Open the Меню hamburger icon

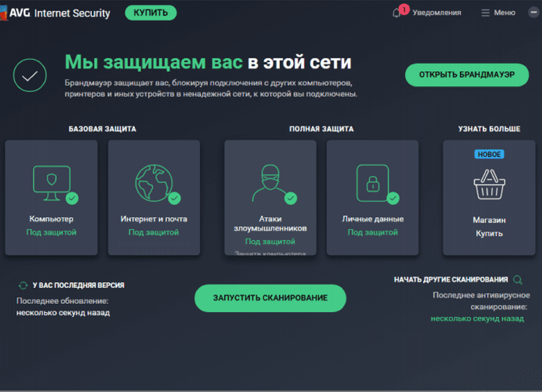485,13
